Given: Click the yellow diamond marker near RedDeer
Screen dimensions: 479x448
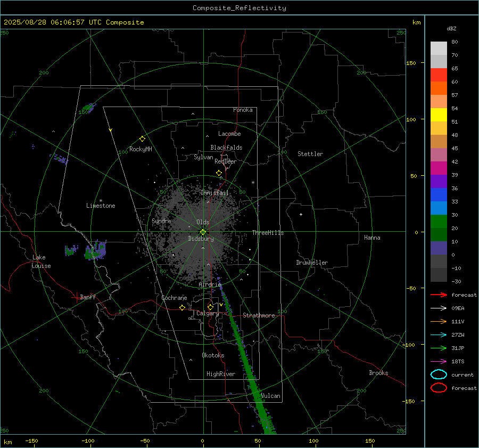Looking at the screenshot, I should click(x=219, y=173).
